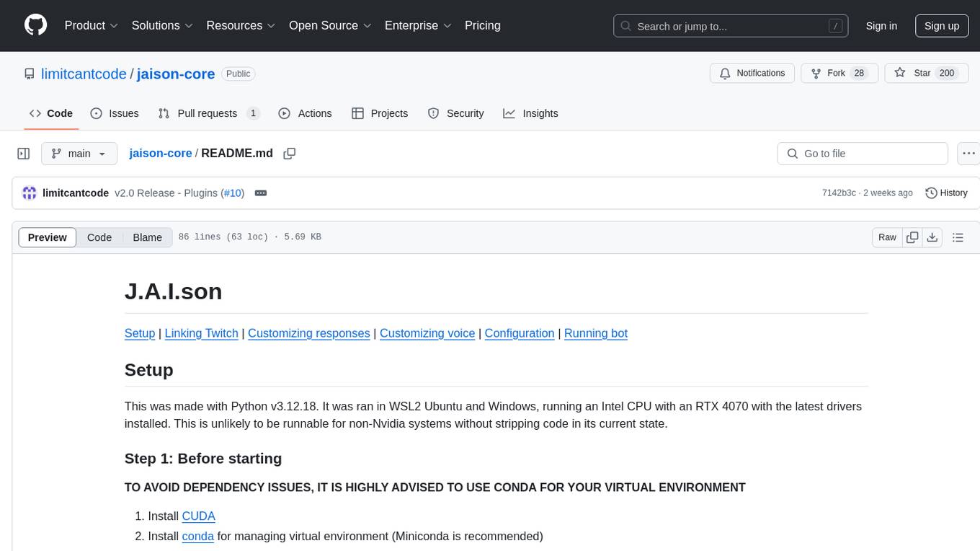The height and width of the screenshot is (551, 980).
Task: Open the conda install link
Action: point(198,537)
